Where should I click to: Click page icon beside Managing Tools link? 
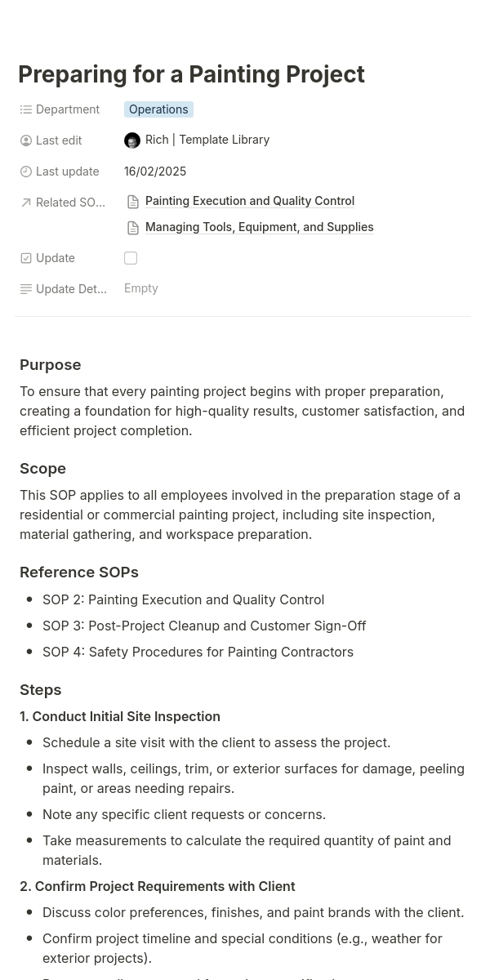pyautogui.click(x=133, y=228)
